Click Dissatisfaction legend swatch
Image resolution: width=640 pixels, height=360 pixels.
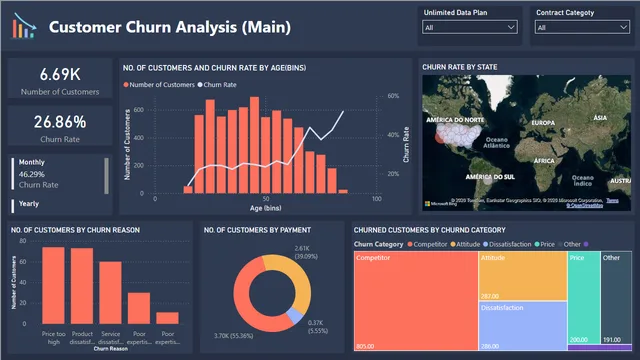(485, 244)
